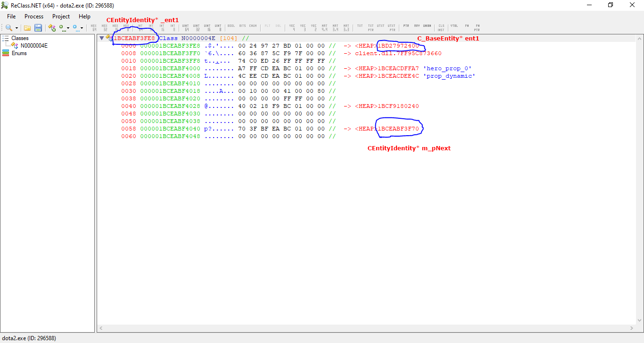Set node type to HEX 64
The width and height of the screenshot is (644, 343).
coord(94,28)
